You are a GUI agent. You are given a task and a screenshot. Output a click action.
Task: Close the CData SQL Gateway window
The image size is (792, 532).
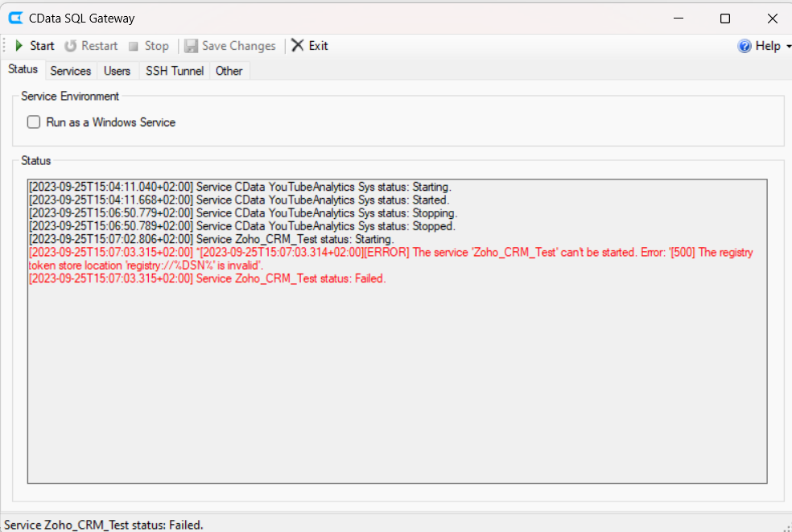773,19
